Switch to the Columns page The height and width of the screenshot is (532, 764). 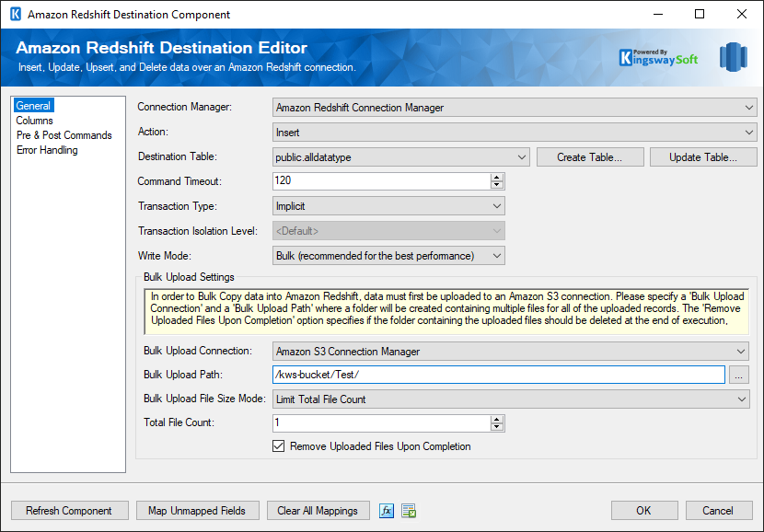point(35,121)
